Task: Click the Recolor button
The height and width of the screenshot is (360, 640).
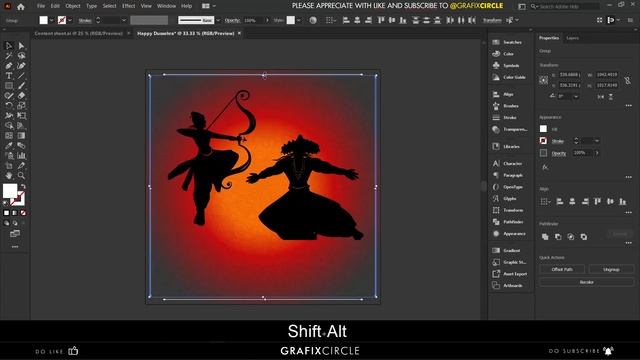Action: (587, 282)
